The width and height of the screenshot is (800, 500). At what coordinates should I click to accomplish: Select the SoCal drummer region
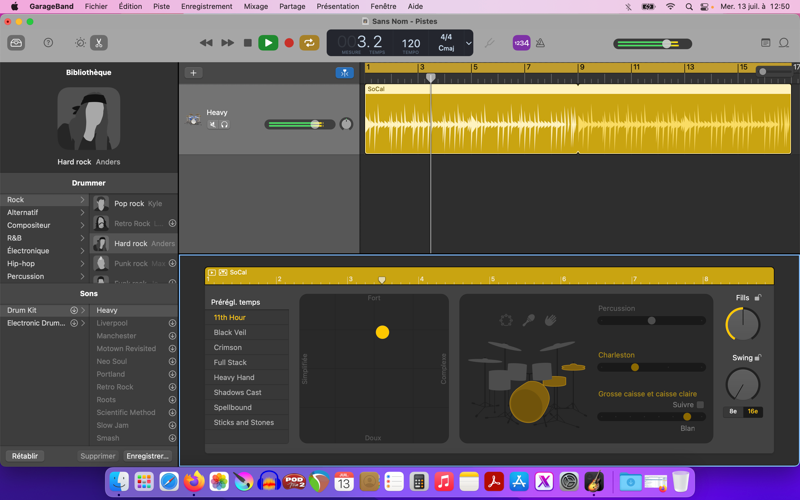pyautogui.click(x=578, y=119)
